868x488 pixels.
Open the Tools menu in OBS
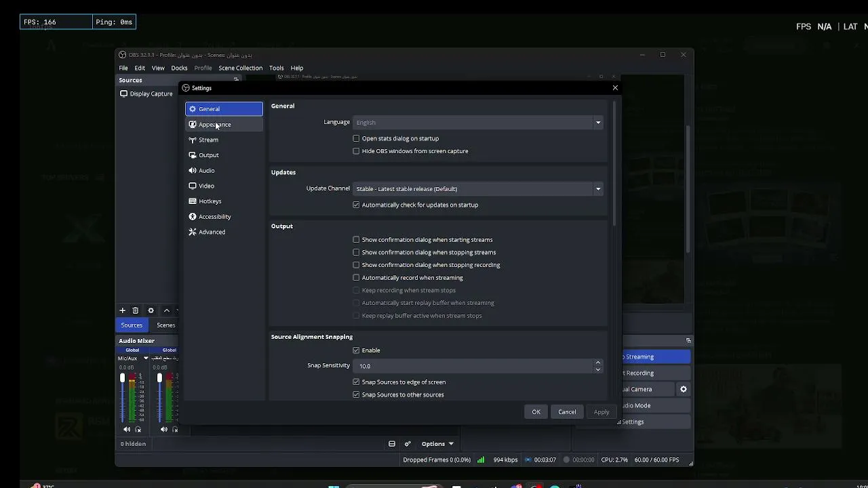276,68
